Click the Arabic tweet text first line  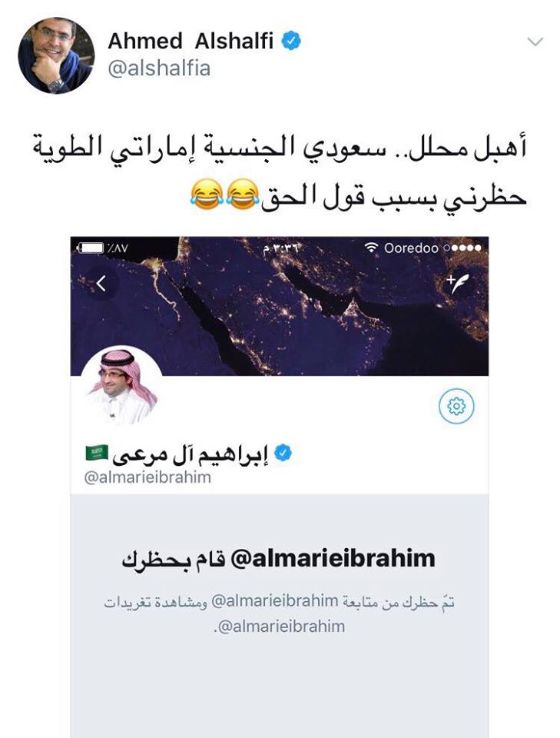[280, 147]
